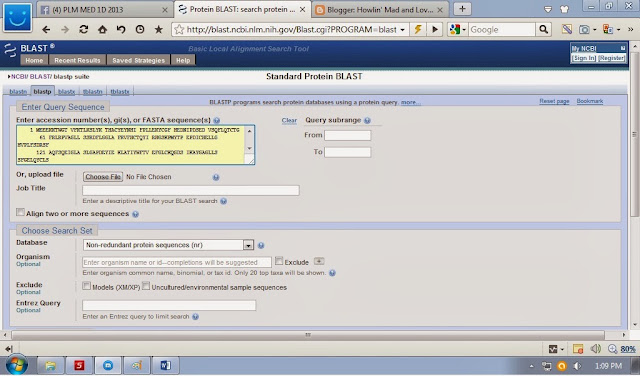Open browsing history clock icon
Image resolution: width=640 pixels, height=376 pixels.
click(140, 29)
